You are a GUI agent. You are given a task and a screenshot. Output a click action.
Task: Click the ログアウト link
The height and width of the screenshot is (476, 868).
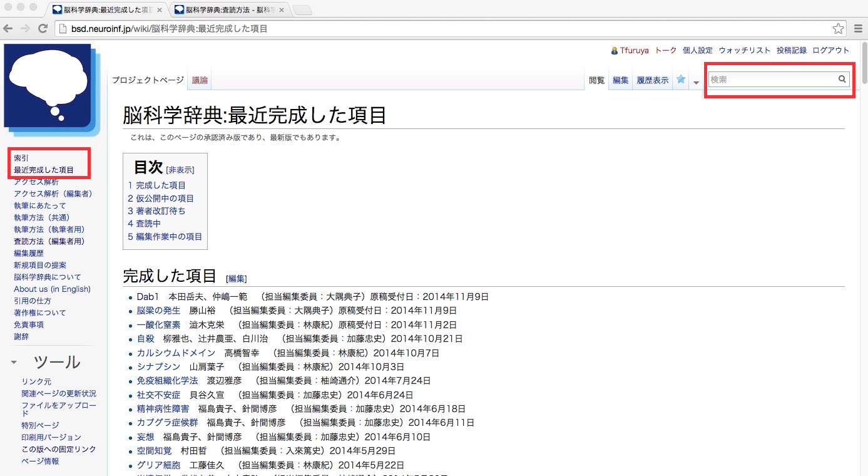coord(830,51)
